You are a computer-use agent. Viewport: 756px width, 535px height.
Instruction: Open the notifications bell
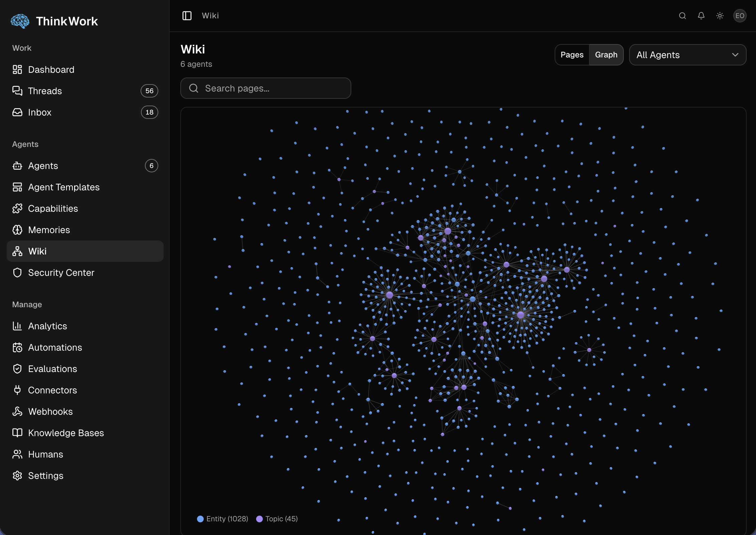click(x=701, y=16)
